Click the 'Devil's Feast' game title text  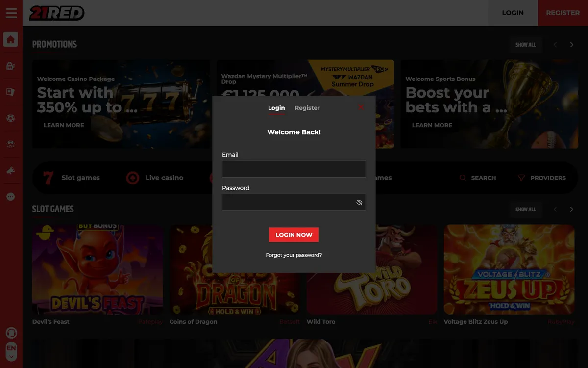(51, 322)
